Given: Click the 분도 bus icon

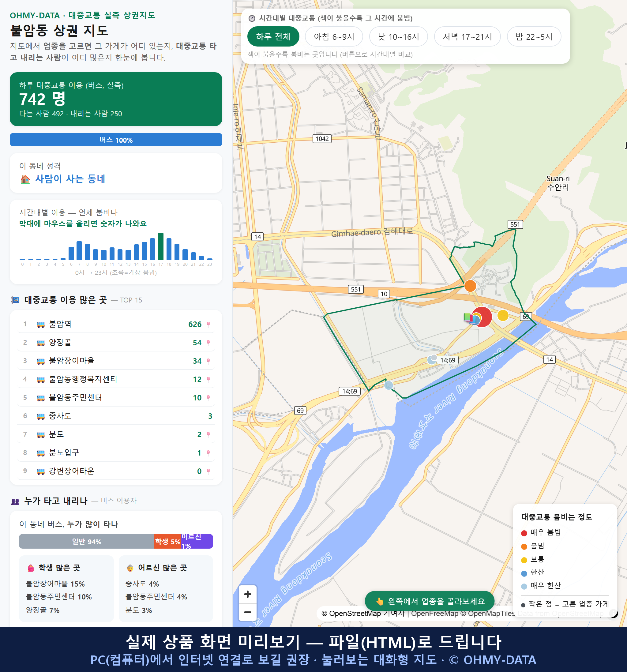Looking at the screenshot, I should 40,434.
